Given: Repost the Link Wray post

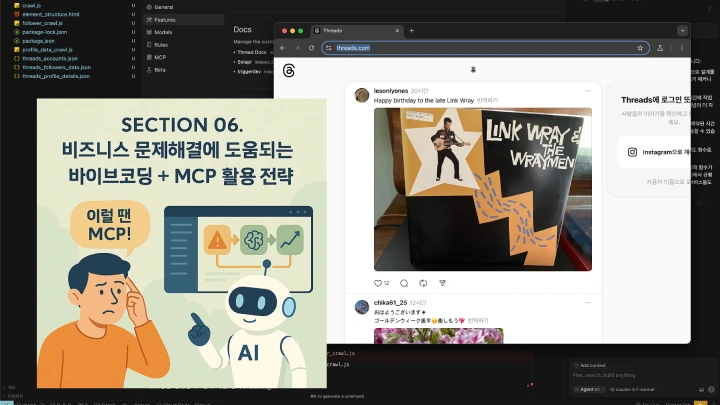Looking at the screenshot, I should [423, 283].
